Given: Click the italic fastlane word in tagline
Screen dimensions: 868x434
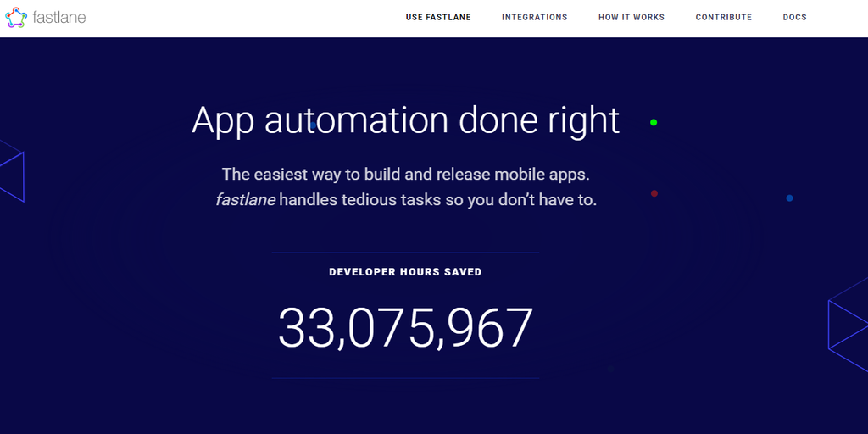Looking at the screenshot, I should point(245,200).
